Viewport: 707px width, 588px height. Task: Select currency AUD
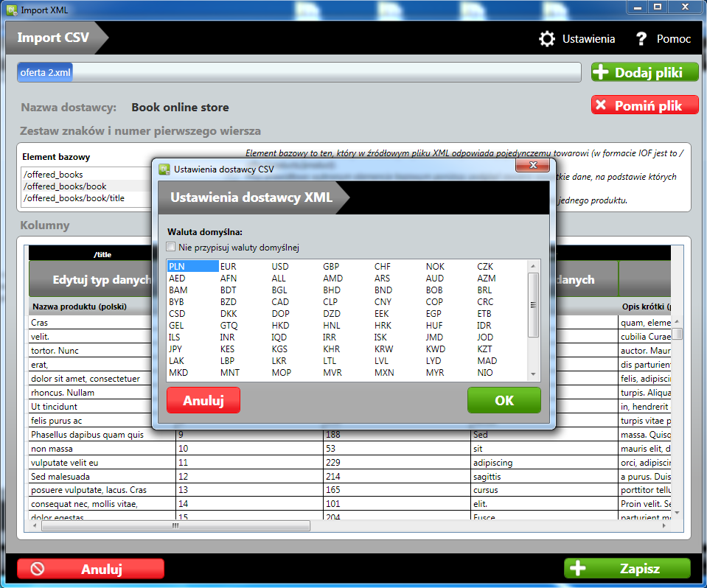(x=435, y=279)
